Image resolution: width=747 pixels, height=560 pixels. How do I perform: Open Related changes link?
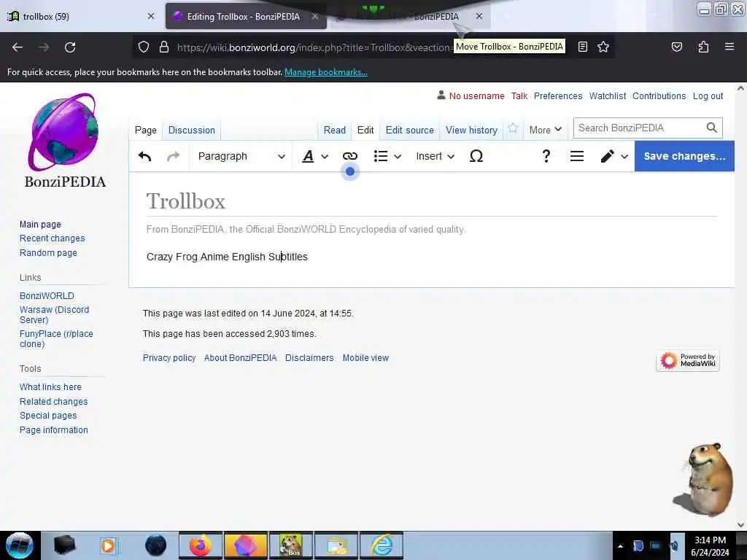pyautogui.click(x=53, y=402)
